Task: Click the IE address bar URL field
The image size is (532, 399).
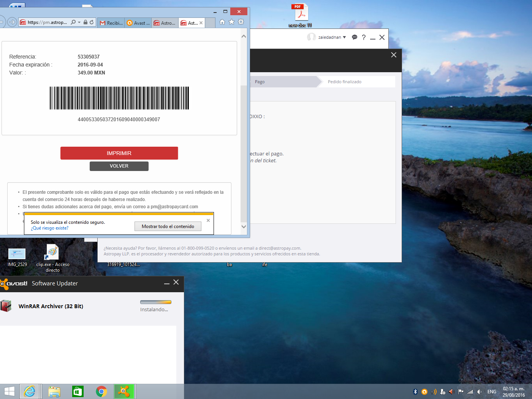Action: click(47, 22)
